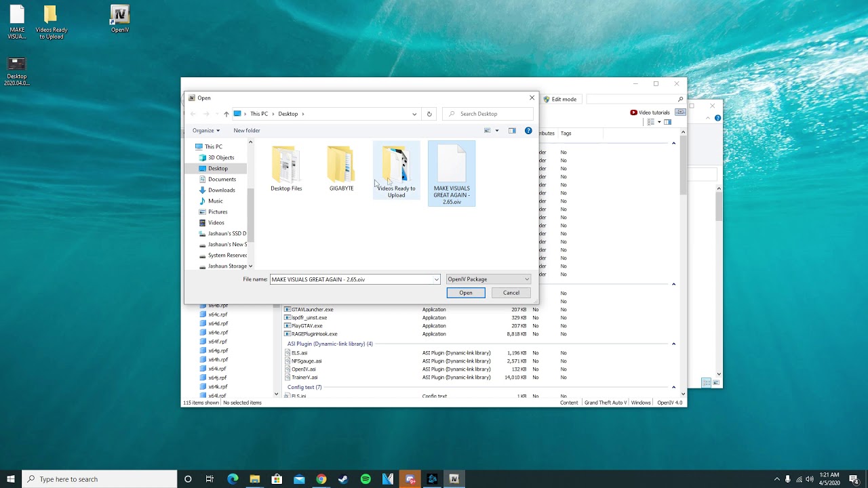
Task: Open the view options dropdown arrow
Action: tap(496, 131)
